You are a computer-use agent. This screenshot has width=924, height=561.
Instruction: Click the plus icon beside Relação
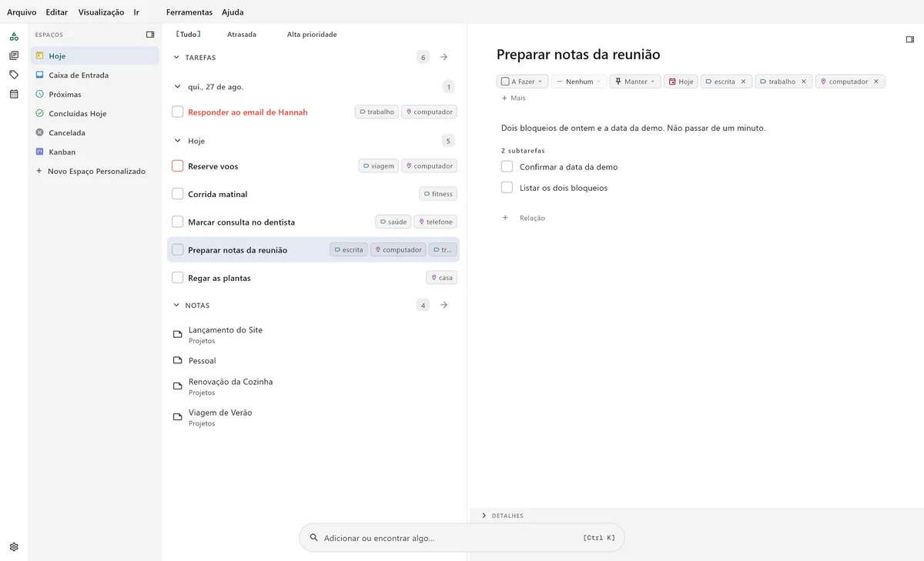click(505, 218)
